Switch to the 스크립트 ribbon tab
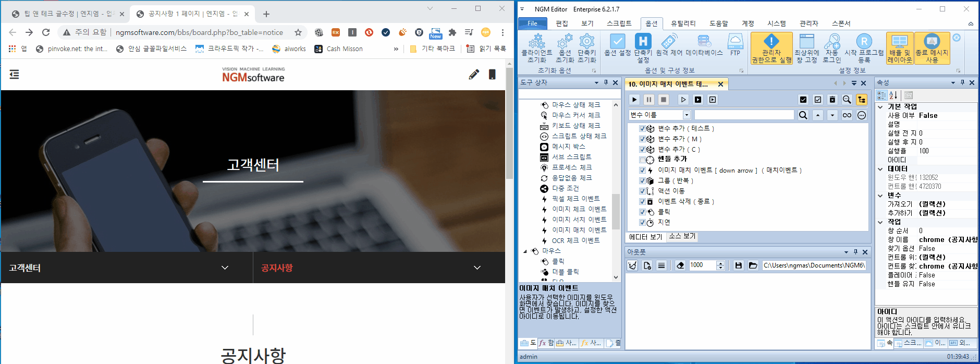The height and width of the screenshot is (364, 980). click(x=619, y=23)
